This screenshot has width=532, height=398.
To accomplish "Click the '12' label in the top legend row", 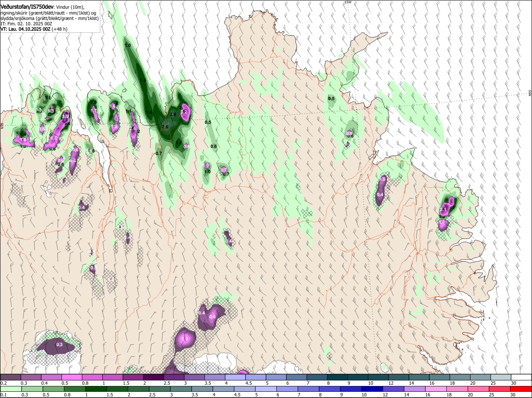I will point(390,383).
